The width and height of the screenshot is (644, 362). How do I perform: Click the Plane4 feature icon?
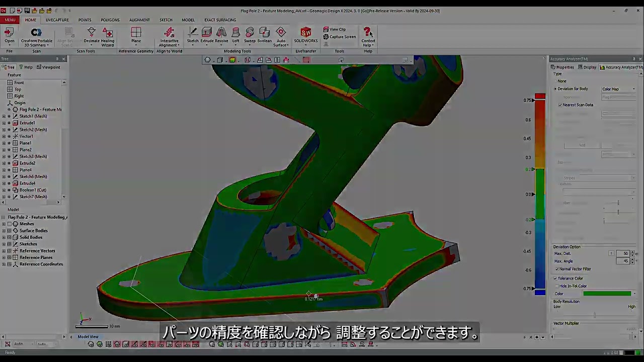pyautogui.click(x=16, y=170)
